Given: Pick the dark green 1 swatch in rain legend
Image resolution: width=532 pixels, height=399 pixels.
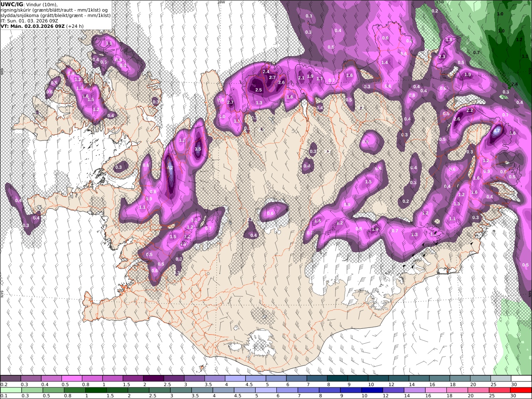Looking at the screenshot, I should [x=96, y=390].
